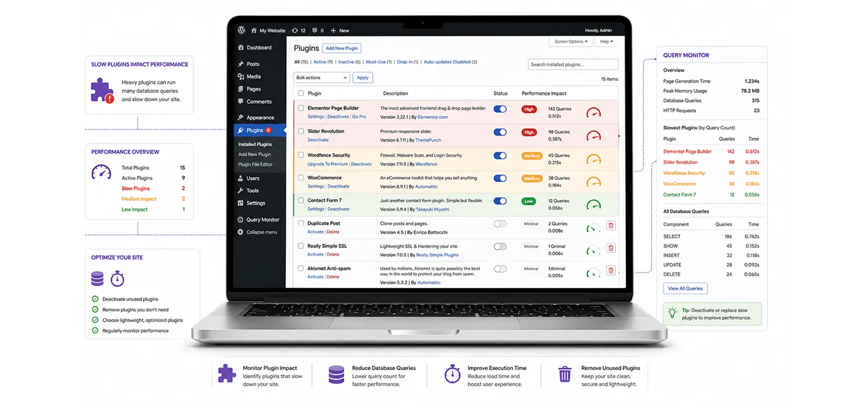This screenshot has width=868, height=408.
Task: Click the WordPress logo in admin bar
Action: tap(242, 30)
